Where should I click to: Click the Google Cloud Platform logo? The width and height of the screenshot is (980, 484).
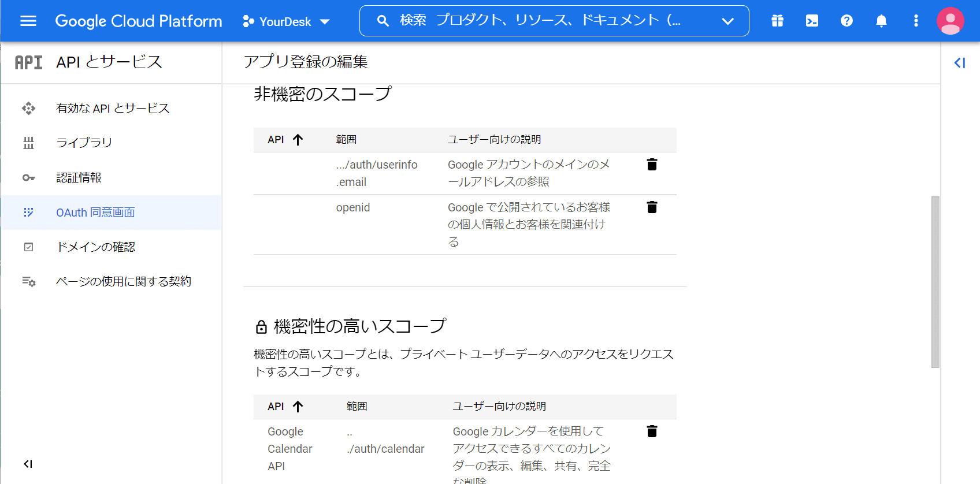tap(139, 21)
